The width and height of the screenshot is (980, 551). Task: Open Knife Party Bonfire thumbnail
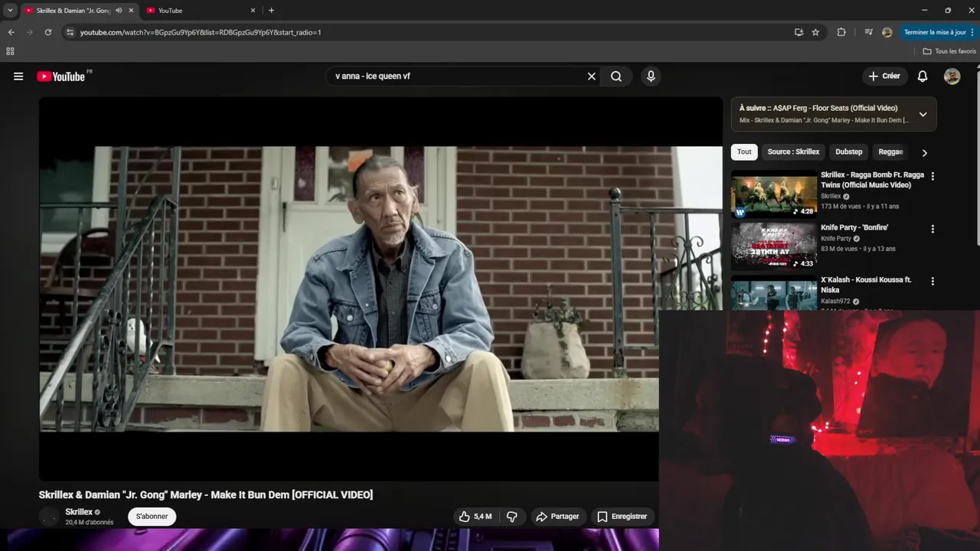[773, 246]
